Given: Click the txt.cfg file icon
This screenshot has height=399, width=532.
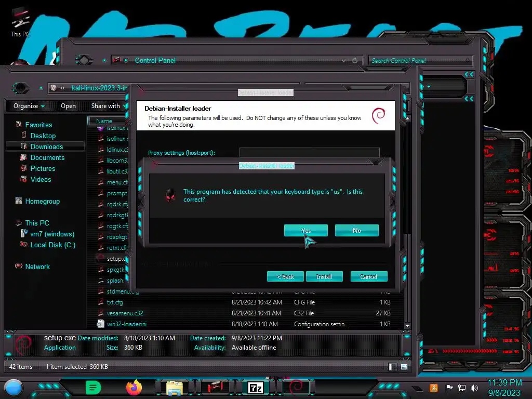Looking at the screenshot, I should 100,302.
